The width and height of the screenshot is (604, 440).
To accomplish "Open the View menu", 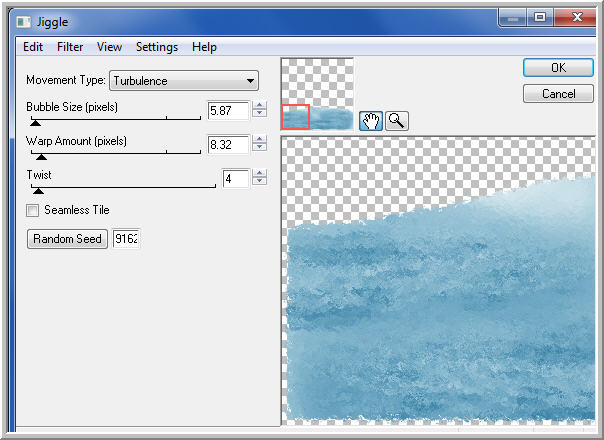I will point(109,47).
